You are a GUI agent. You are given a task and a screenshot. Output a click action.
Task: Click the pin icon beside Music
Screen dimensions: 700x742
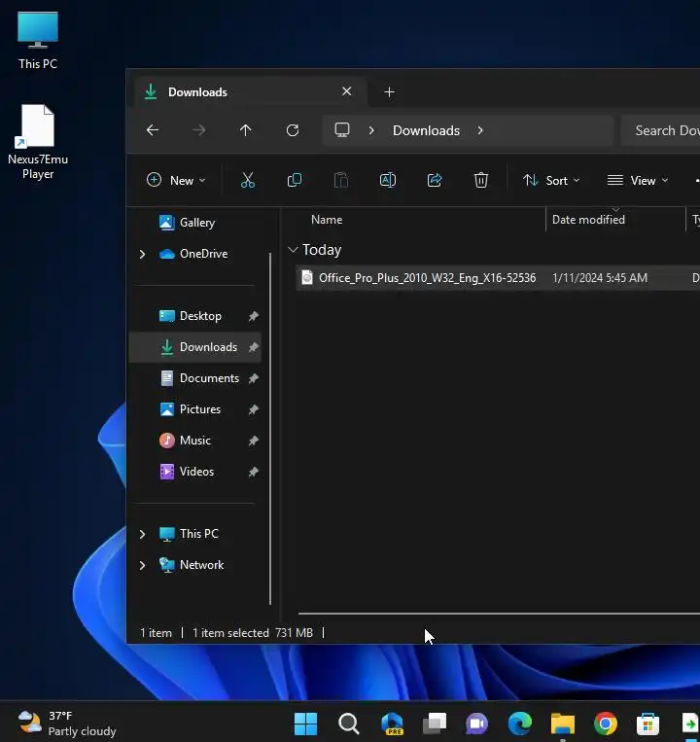(254, 441)
